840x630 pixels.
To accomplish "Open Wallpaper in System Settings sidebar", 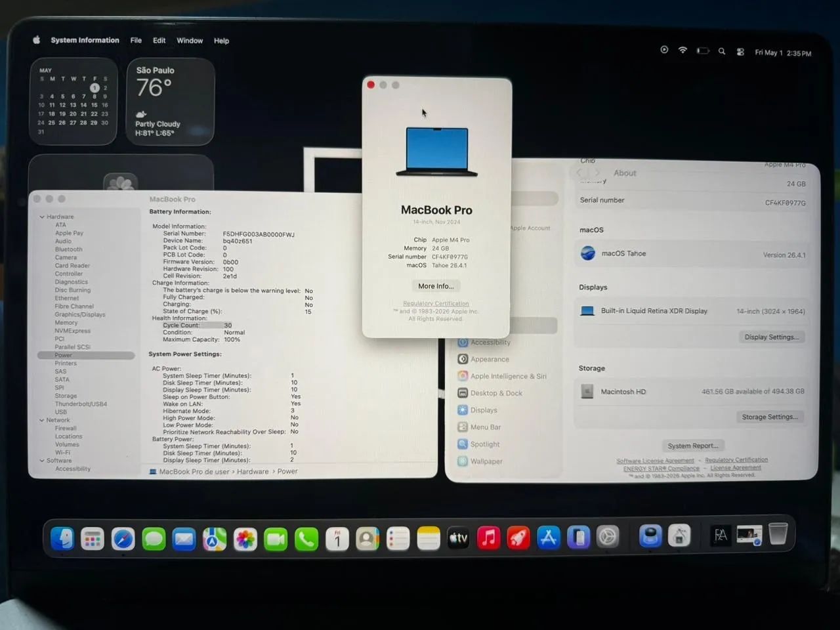I will tap(480, 461).
